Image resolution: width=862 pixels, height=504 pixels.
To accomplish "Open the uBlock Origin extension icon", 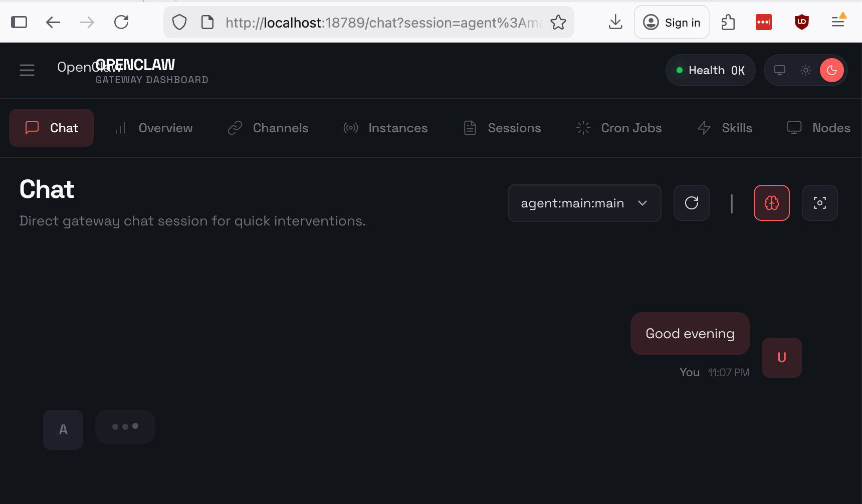I will coord(801,22).
